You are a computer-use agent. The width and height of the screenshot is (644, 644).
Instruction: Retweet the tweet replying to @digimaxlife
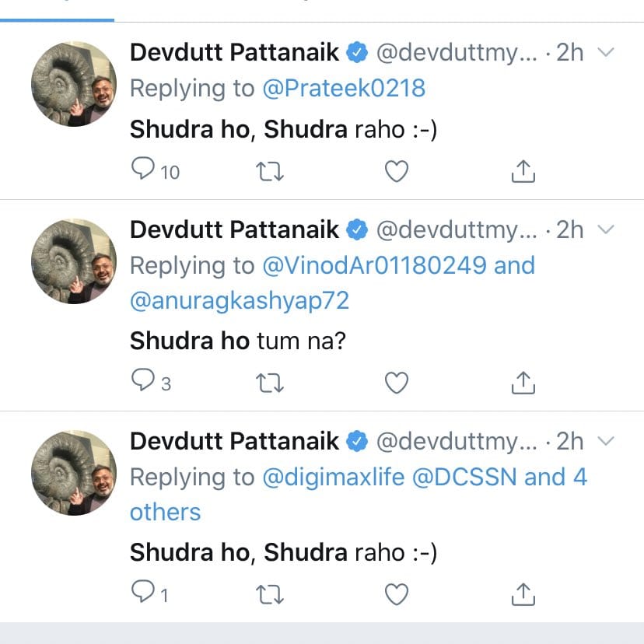click(270, 594)
